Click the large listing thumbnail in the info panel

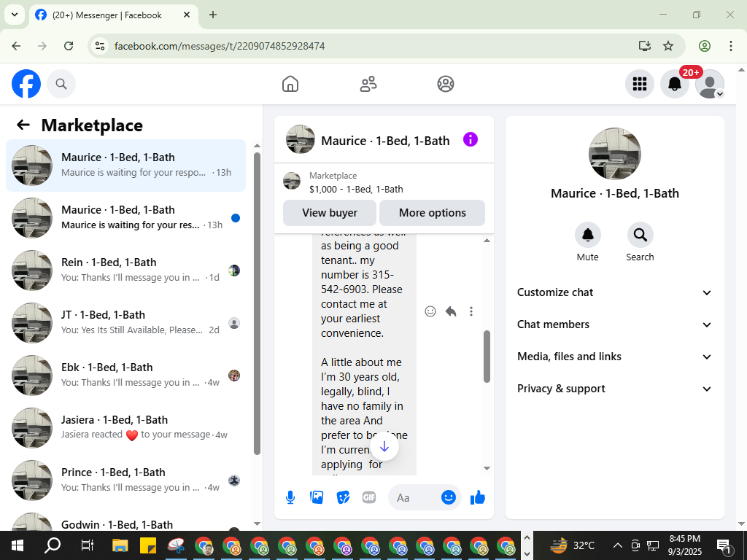pos(614,153)
